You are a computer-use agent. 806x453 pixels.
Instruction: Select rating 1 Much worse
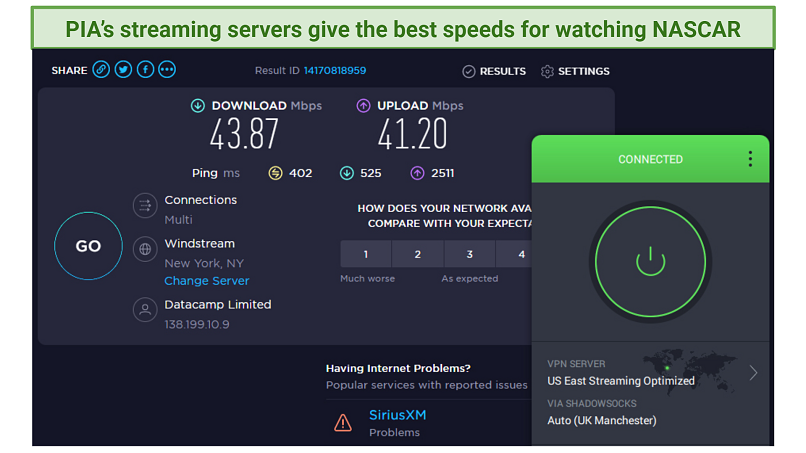click(365, 254)
